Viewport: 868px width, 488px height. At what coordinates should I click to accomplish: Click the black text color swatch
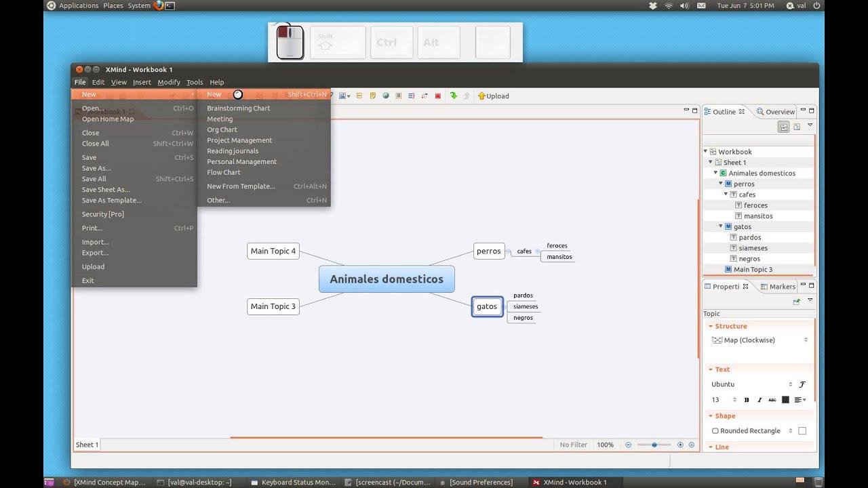click(785, 400)
